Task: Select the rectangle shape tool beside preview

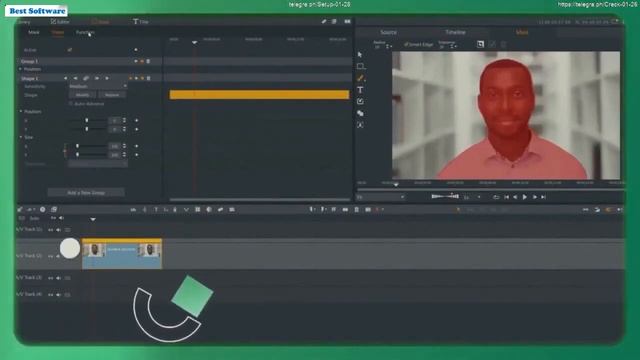Action: 360,66
